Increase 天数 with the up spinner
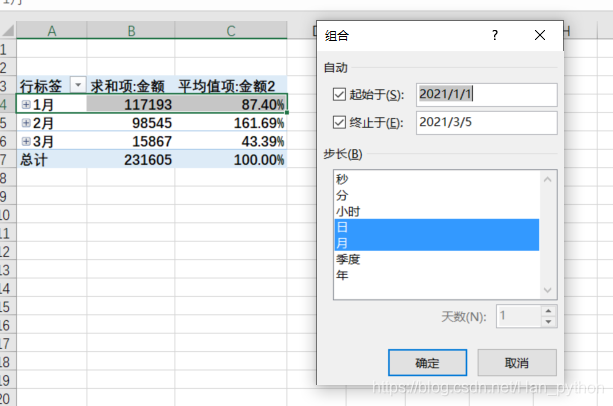The width and height of the screenshot is (613, 406). pos(548,311)
